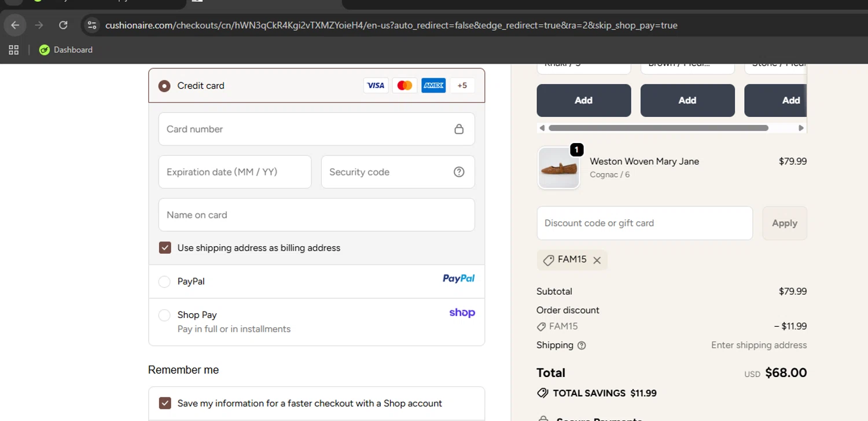Focus the Name on card field

pyautogui.click(x=317, y=215)
